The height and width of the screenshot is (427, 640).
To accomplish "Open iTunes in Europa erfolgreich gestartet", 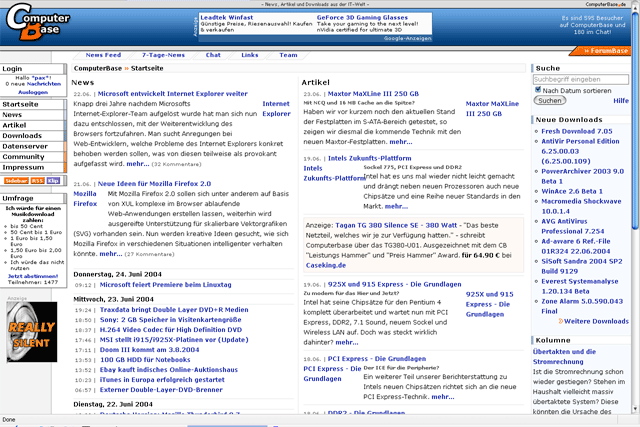I will click(162, 380).
